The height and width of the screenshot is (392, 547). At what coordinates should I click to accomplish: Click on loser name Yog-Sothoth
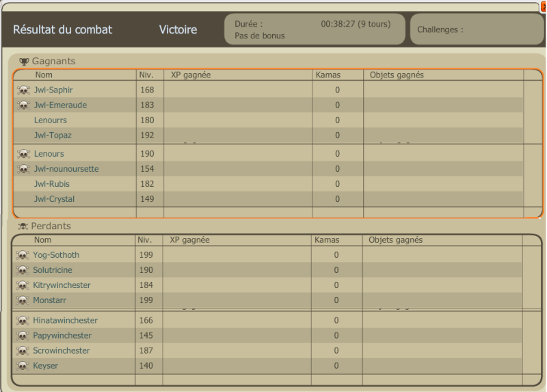click(x=56, y=254)
